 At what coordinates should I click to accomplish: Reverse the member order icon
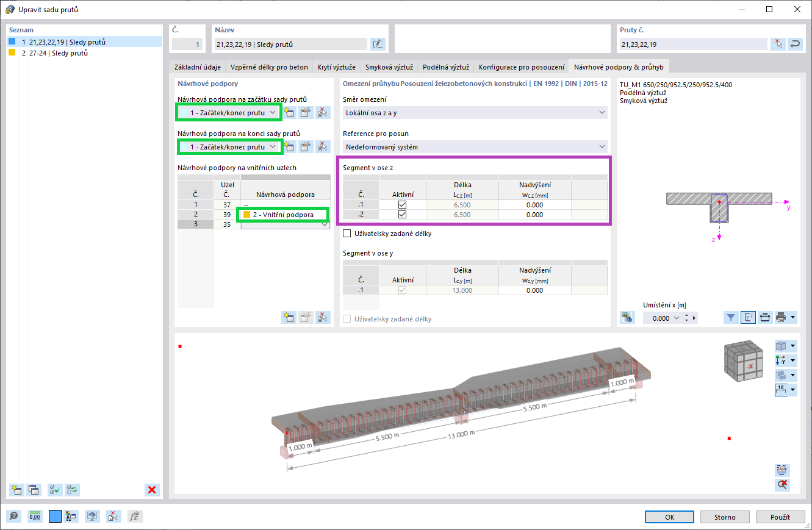pyautogui.click(x=795, y=44)
